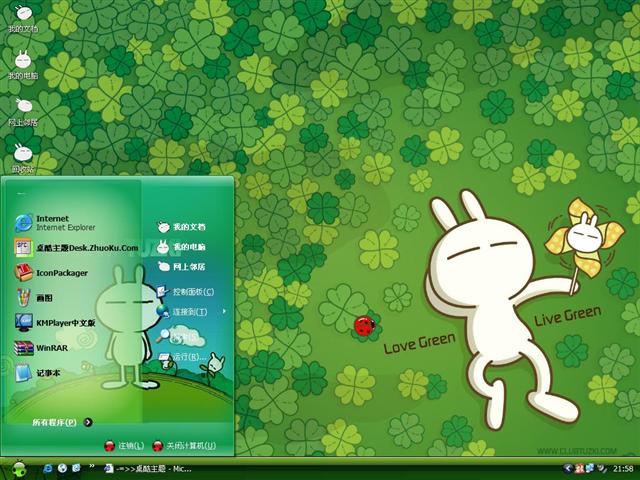
Task: Open 控制面板(C) control panel
Action: [x=185, y=291]
